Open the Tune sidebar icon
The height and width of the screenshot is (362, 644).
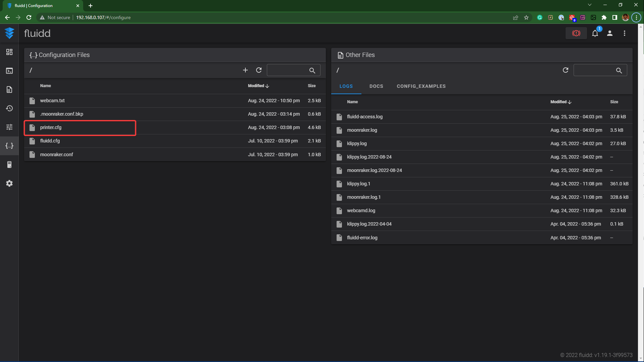9,127
